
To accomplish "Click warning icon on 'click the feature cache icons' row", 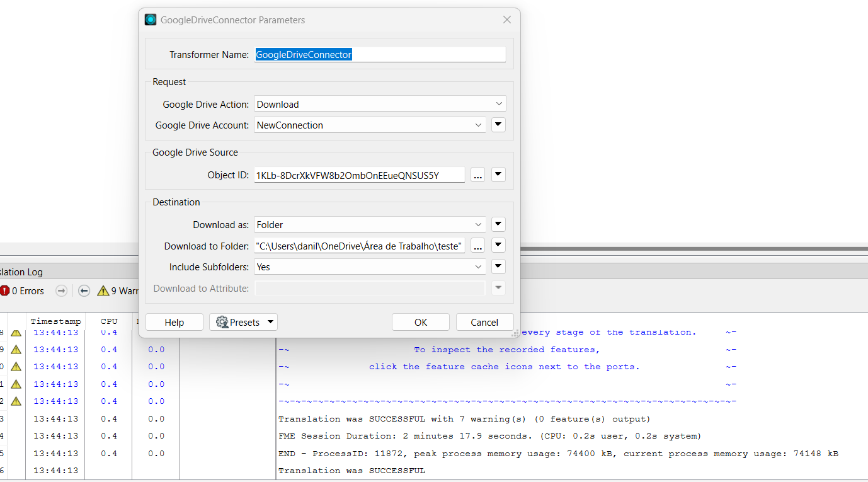I will [16, 367].
